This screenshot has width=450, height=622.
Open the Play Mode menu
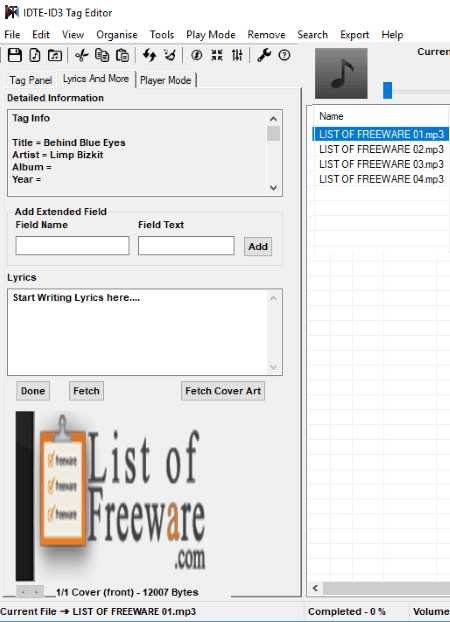(211, 35)
